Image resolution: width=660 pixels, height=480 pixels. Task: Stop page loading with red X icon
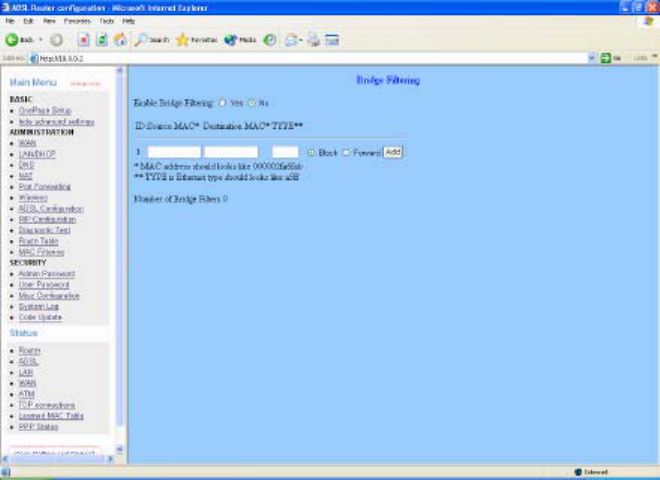(84, 40)
